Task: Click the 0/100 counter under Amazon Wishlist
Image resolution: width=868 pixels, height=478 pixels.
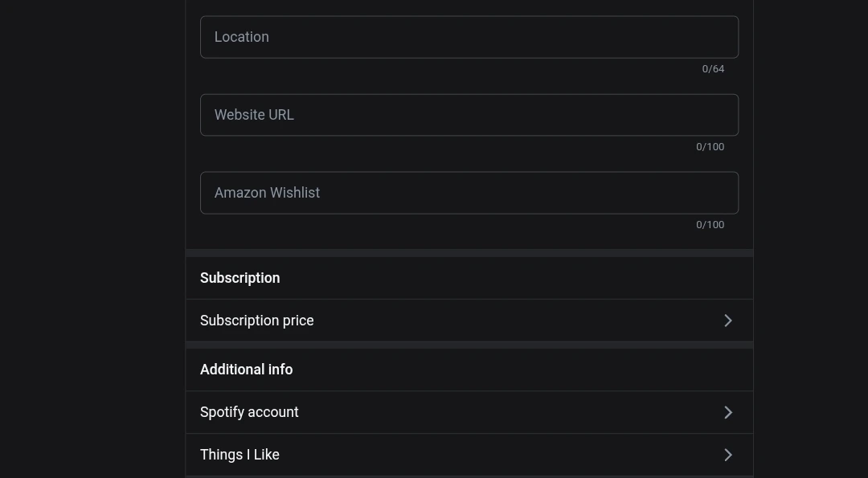Action: coord(710,225)
